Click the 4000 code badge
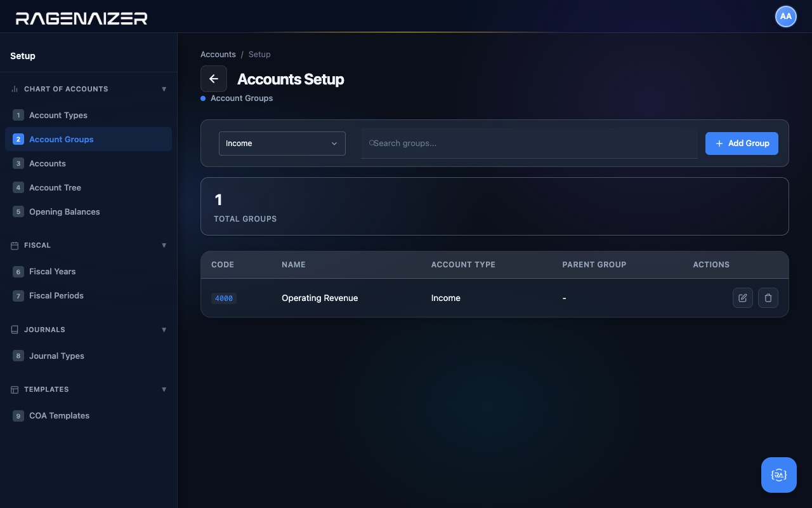Viewport: 812px width, 508px height. coord(224,298)
